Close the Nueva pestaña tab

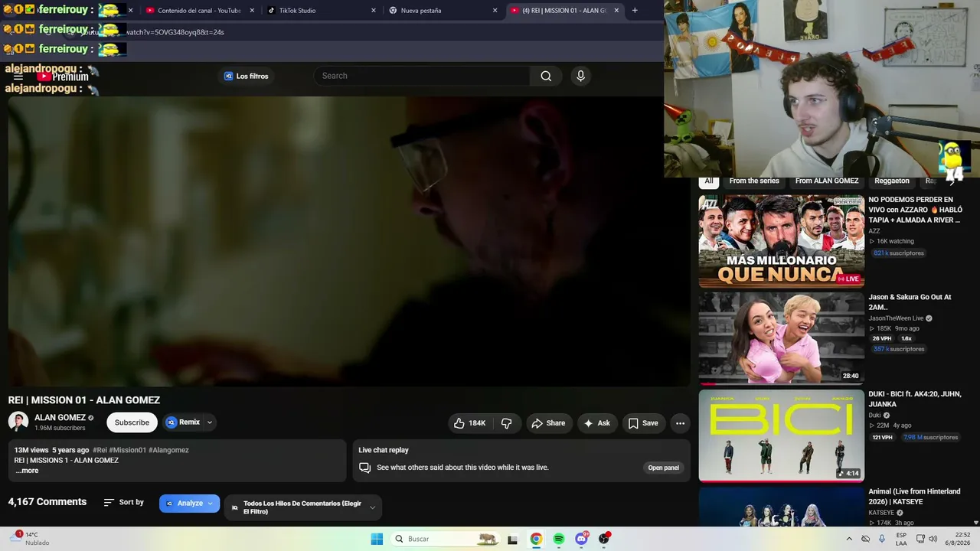click(495, 11)
